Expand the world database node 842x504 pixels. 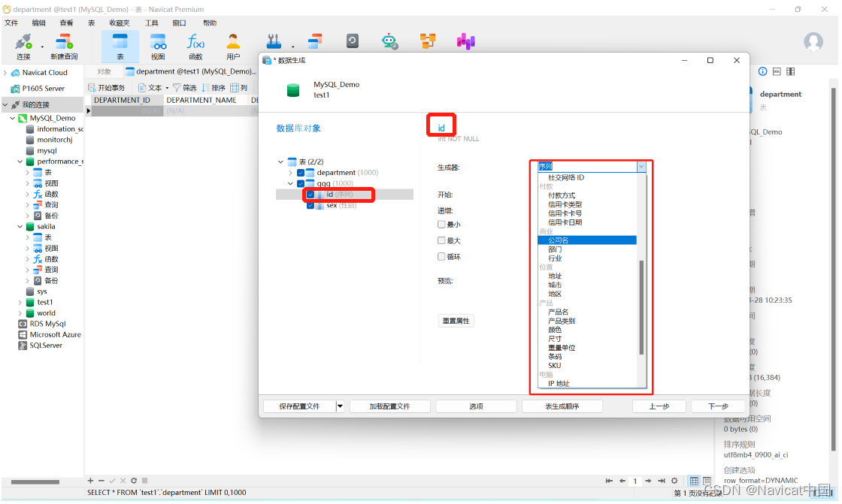pos(20,313)
